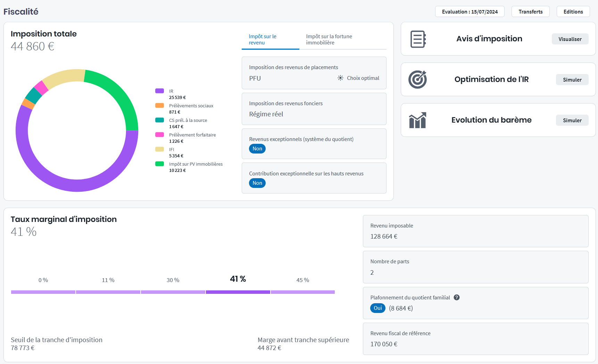Click the Choix optimal sparkle icon

[340, 78]
